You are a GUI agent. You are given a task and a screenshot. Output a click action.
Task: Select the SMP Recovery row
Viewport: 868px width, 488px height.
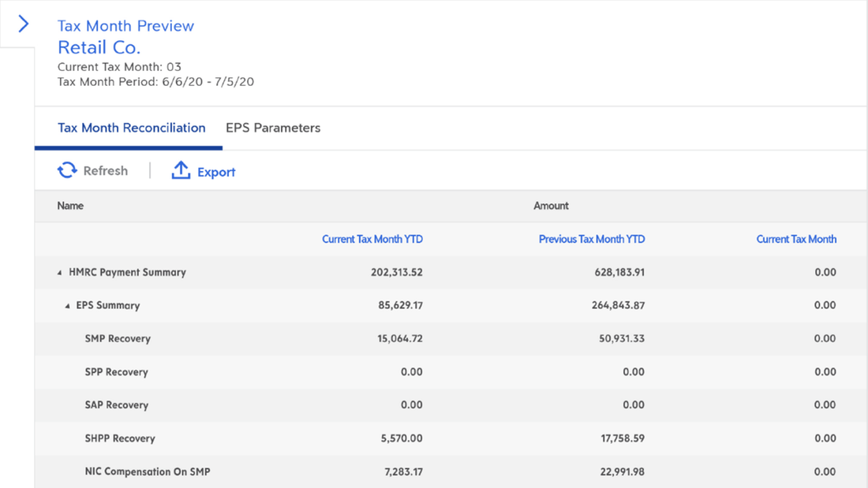coord(118,339)
